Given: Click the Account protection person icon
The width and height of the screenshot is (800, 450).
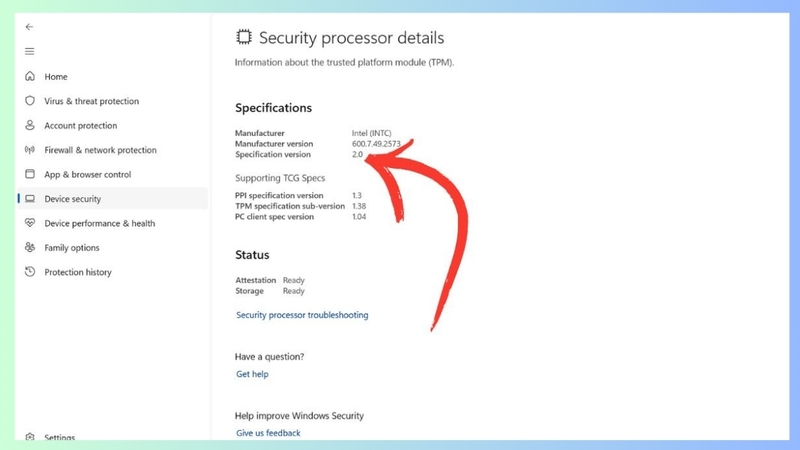Looking at the screenshot, I should coord(30,125).
